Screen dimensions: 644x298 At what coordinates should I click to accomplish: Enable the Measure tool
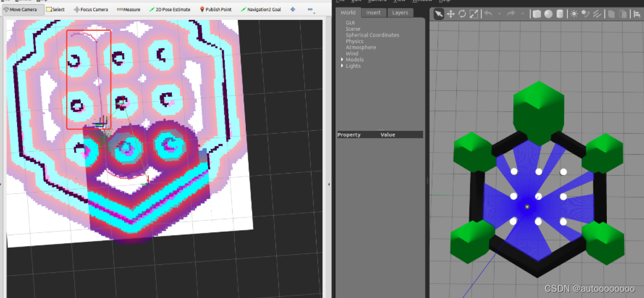tap(128, 10)
